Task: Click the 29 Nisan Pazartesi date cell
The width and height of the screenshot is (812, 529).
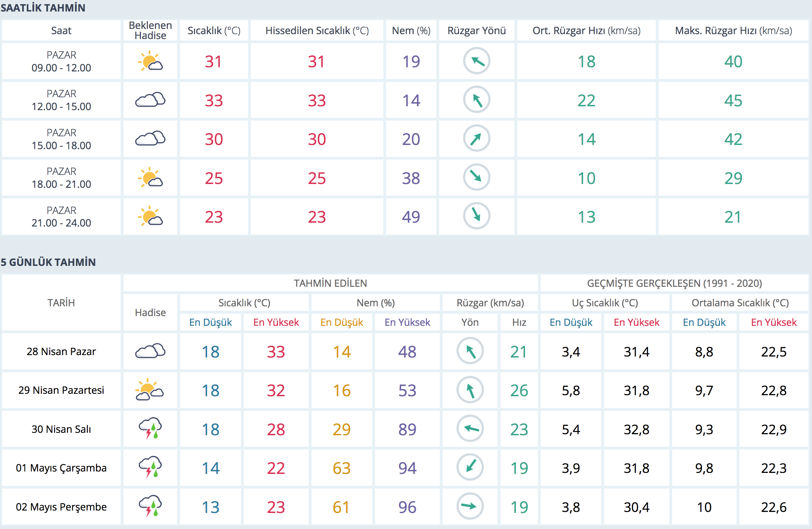Action: click(61, 390)
